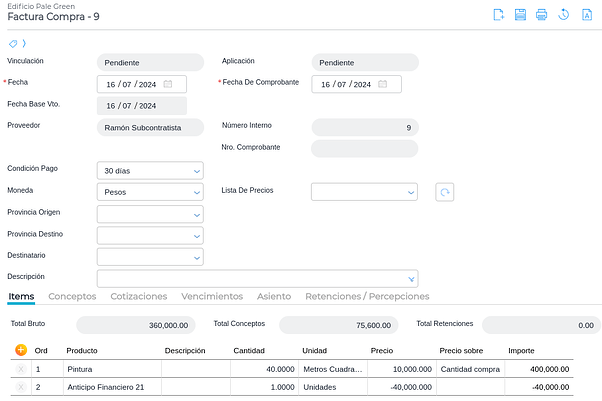Image resolution: width=602 pixels, height=401 pixels.
Task: Click the Nro. Comprobante field
Action: 364,149
